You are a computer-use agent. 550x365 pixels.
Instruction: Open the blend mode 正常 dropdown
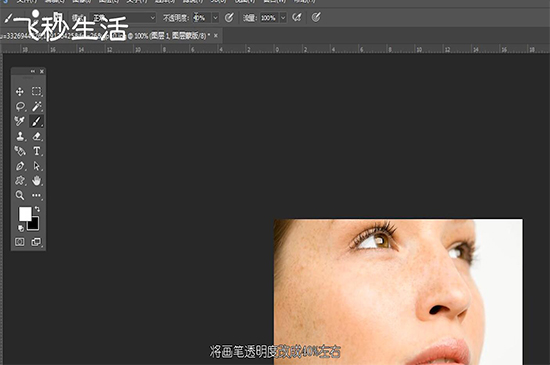[x=123, y=18]
